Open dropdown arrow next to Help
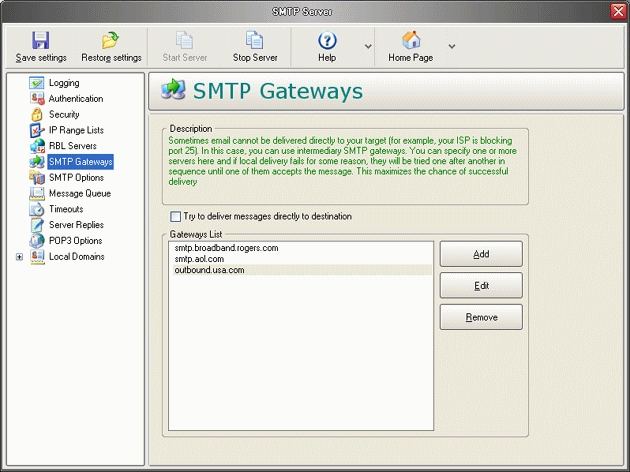 pos(368,46)
